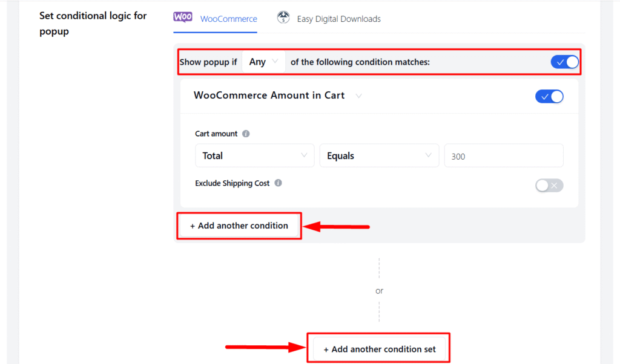620x364 pixels.
Task: Click the Add another condition set button
Action: point(379,349)
